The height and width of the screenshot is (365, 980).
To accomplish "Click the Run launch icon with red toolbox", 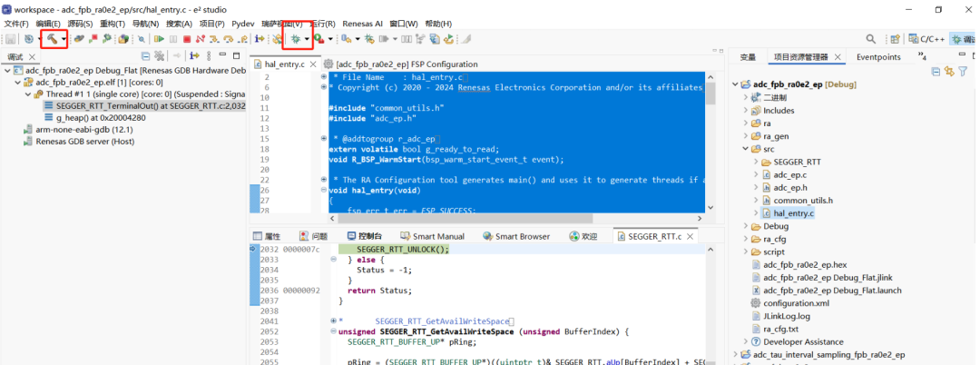I will 318,39.
